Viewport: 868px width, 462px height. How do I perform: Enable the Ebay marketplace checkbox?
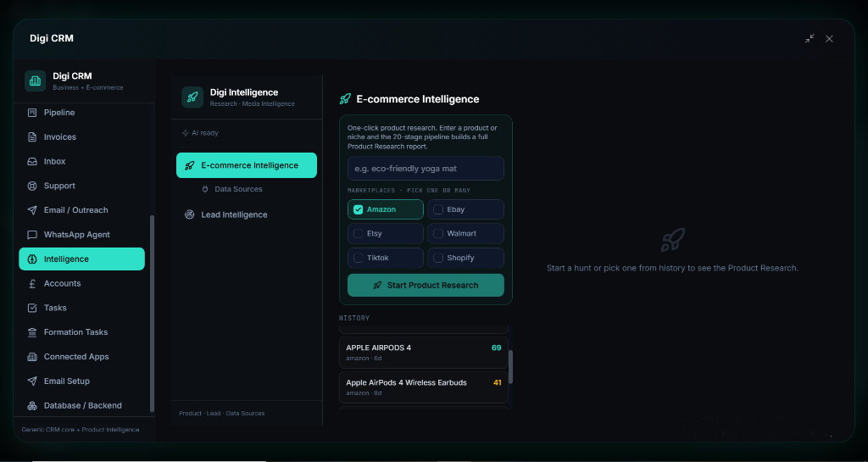coord(438,209)
